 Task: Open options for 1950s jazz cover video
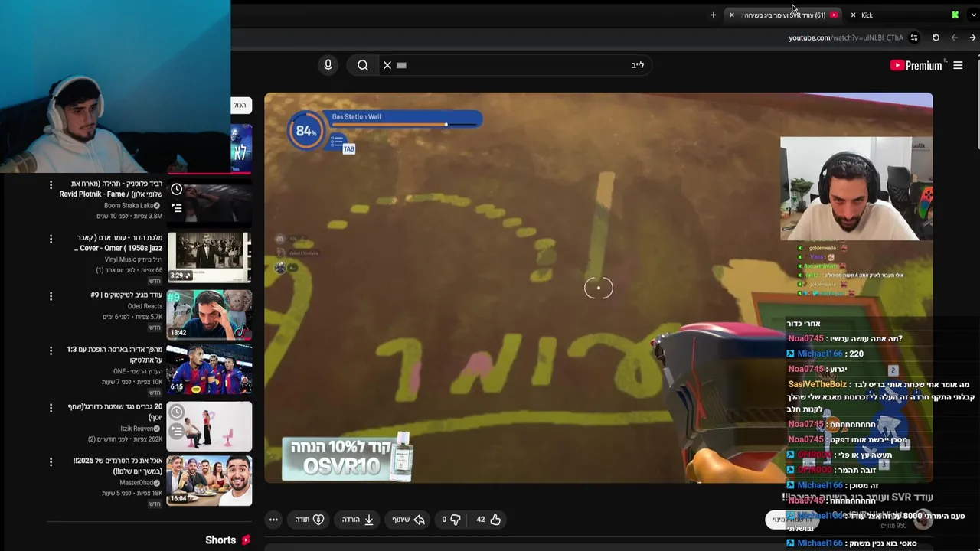click(51, 240)
